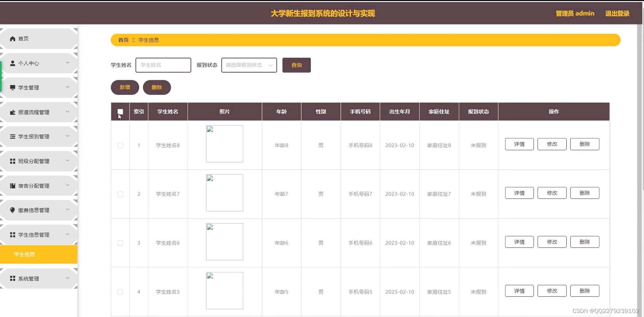This screenshot has height=317, width=644.
Task: Click the 宿舍分配管理 chart icon
Action: [x=12, y=185]
